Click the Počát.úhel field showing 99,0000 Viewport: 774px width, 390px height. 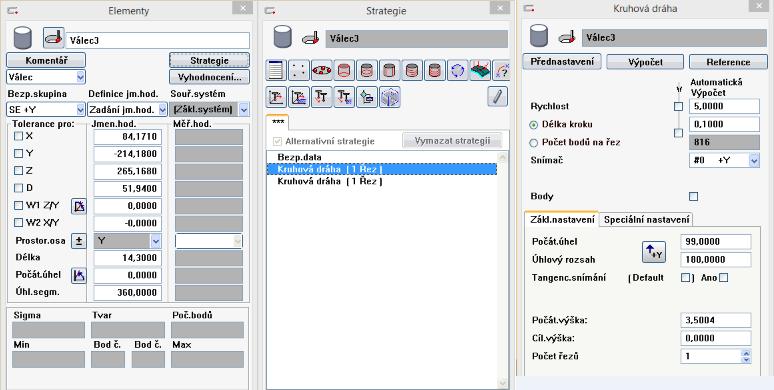716,242
